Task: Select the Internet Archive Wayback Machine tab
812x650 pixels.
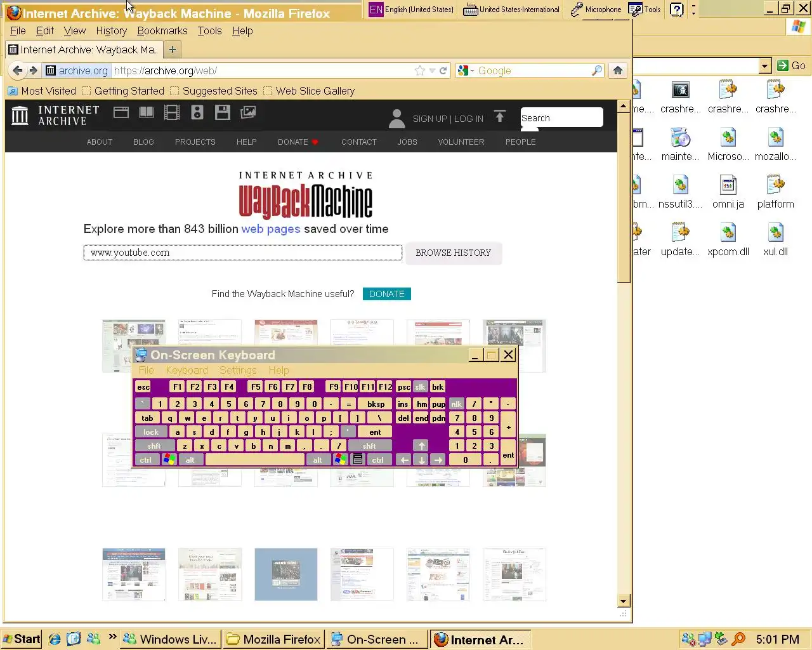Action: 83,50
